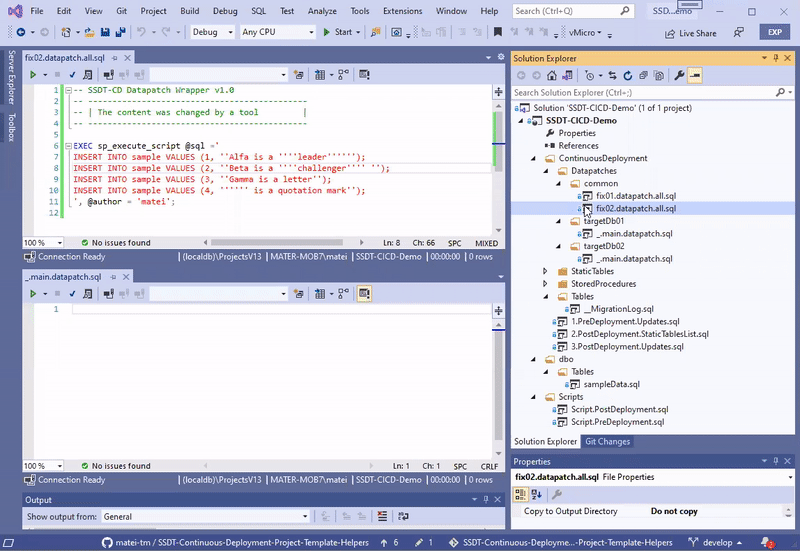
Task: Click Save All icon in main toolbar
Action: point(120,32)
